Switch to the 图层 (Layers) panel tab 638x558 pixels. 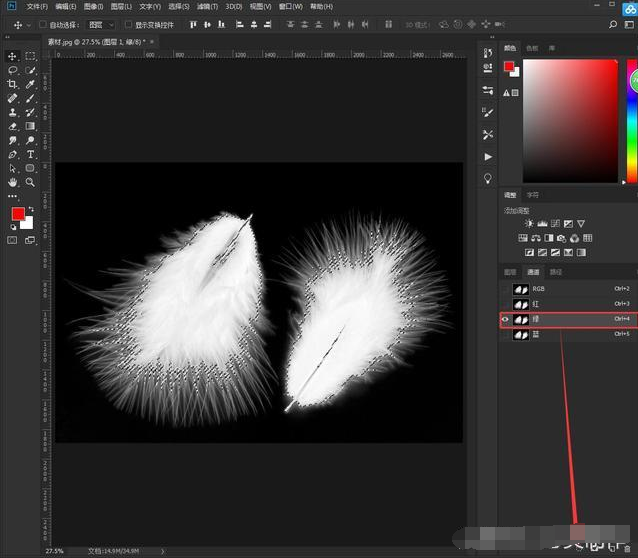pos(510,272)
